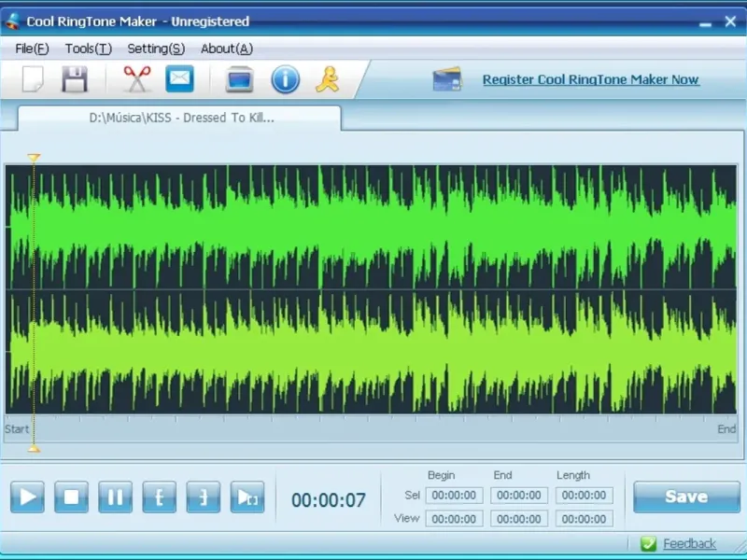The width and height of the screenshot is (747, 560).
Task: Click the blue info icon
Action: pos(286,79)
